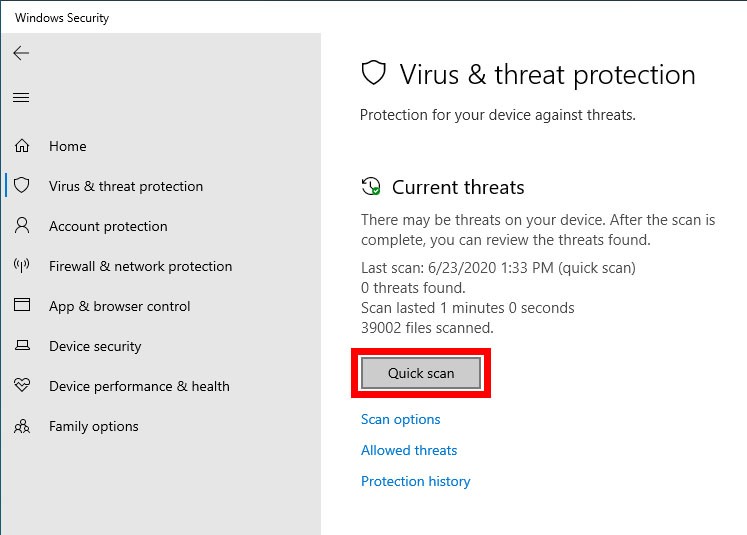Click the Device security laptop icon
This screenshot has width=747, height=535.
coord(22,346)
